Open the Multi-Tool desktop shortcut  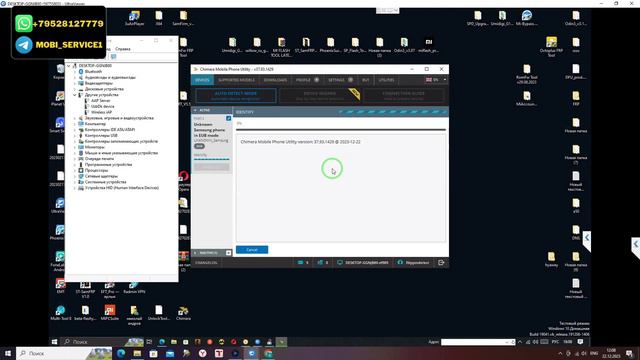click(x=60, y=312)
